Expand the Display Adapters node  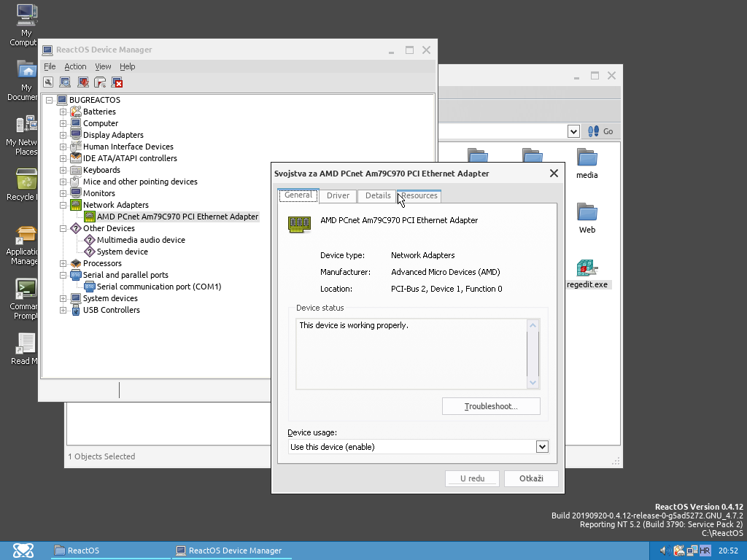point(63,135)
